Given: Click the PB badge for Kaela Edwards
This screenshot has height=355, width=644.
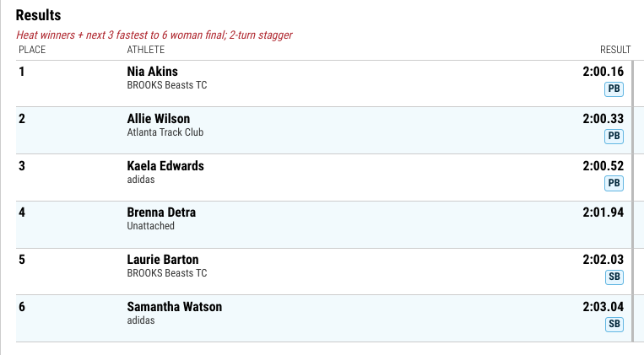Looking at the screenshot, I should pyautogui.click(x=614, y=183).
